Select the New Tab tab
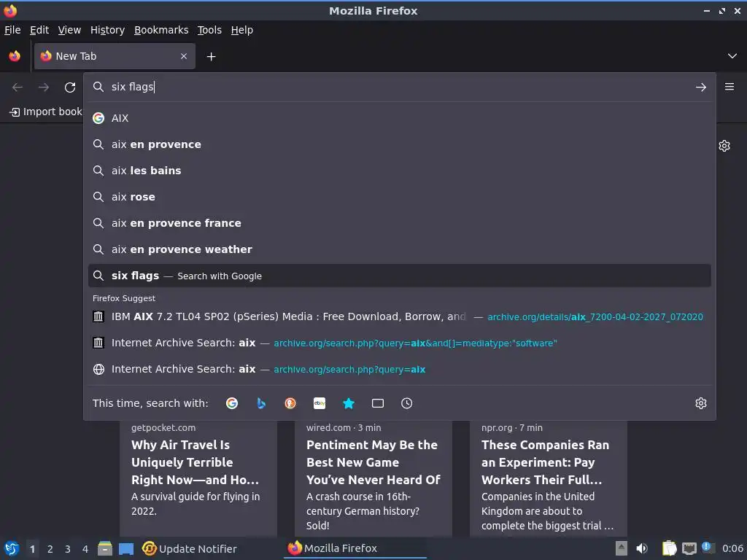Screen dimensions: 747x560 115,56
